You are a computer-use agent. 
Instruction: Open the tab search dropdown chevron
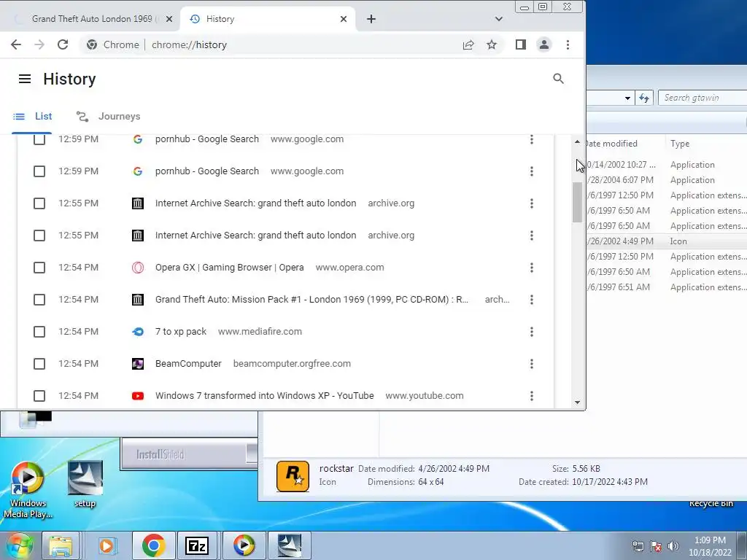(499, 19)
